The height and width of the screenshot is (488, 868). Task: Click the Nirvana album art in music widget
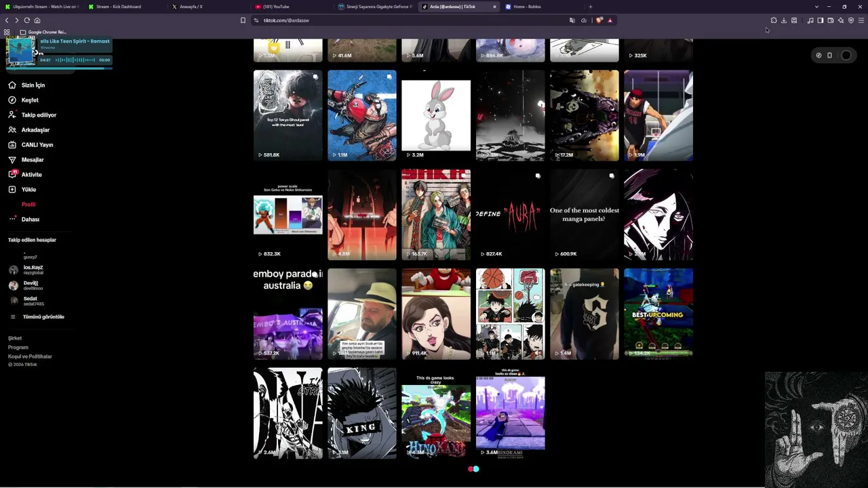point(20,51)
